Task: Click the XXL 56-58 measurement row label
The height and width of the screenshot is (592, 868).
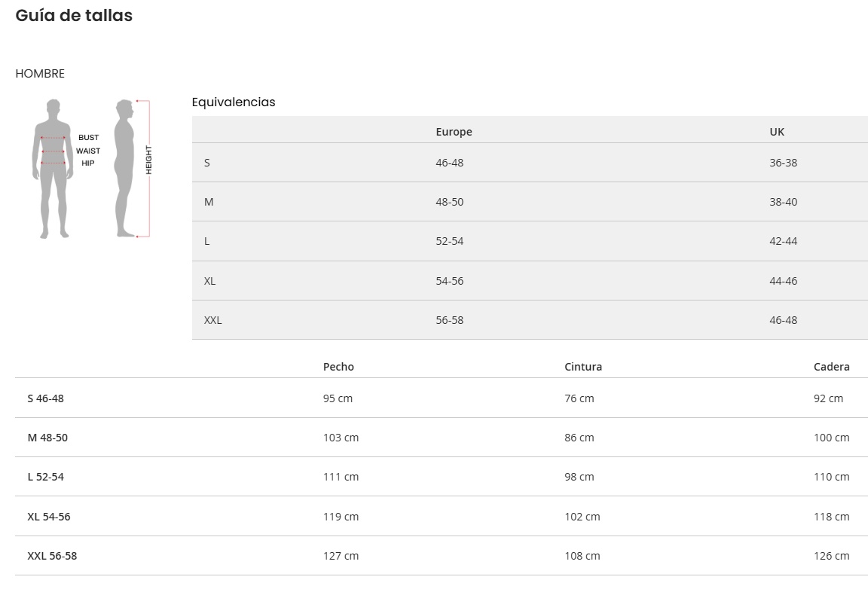Action: click(x=52, y=556)
